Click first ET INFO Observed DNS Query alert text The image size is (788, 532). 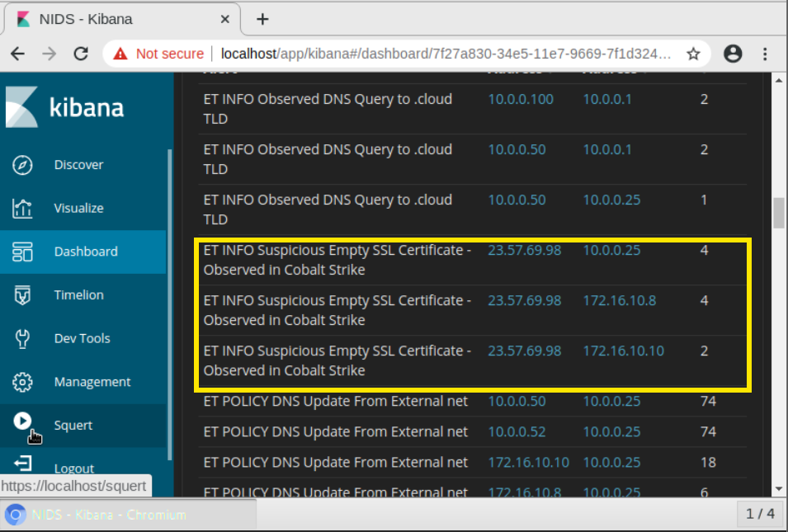[x=328, y=109]
